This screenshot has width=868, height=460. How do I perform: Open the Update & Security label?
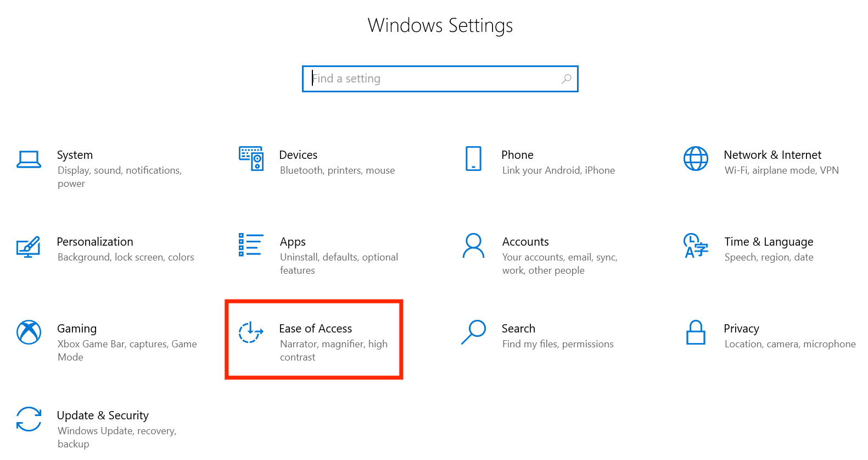[103, 415]
